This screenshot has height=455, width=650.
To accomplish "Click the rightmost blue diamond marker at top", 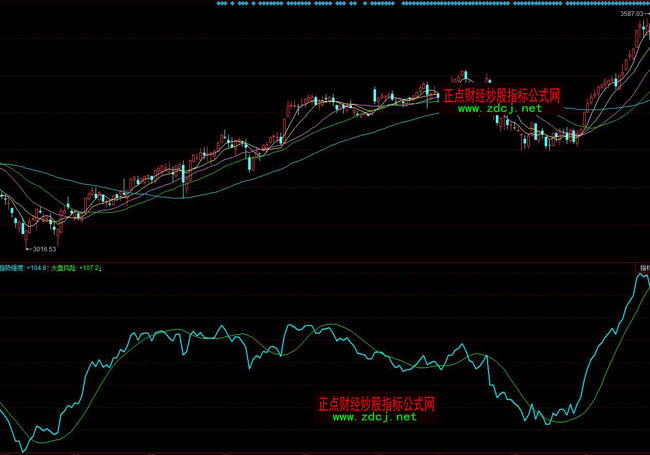I will click(x=646, y=4).
